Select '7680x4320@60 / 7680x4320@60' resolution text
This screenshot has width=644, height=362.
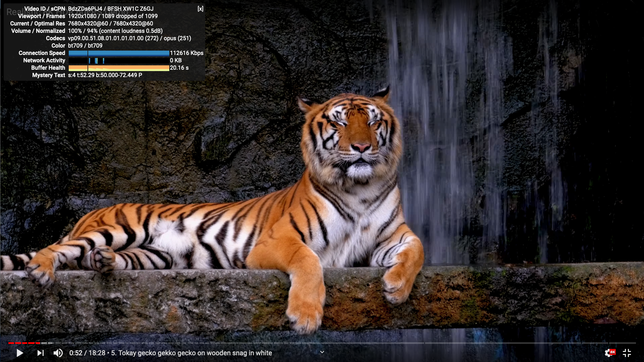pos(111,23)
